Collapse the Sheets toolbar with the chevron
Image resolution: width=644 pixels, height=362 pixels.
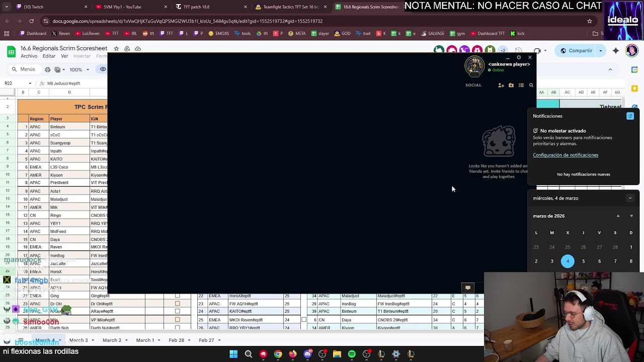pyautogui.click(x=610, y=70)
